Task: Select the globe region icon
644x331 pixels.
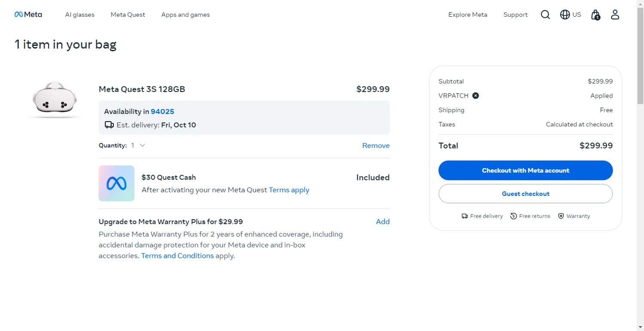Action: pos(565,15)
